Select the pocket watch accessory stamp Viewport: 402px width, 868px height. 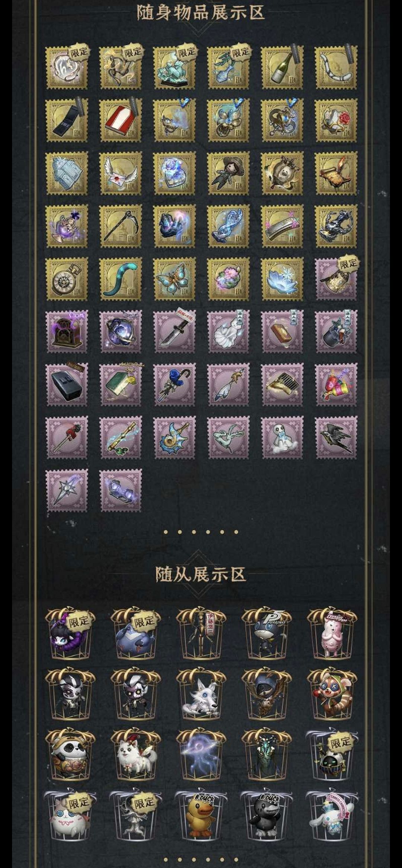pyautogui.click(x=67, y=279)
